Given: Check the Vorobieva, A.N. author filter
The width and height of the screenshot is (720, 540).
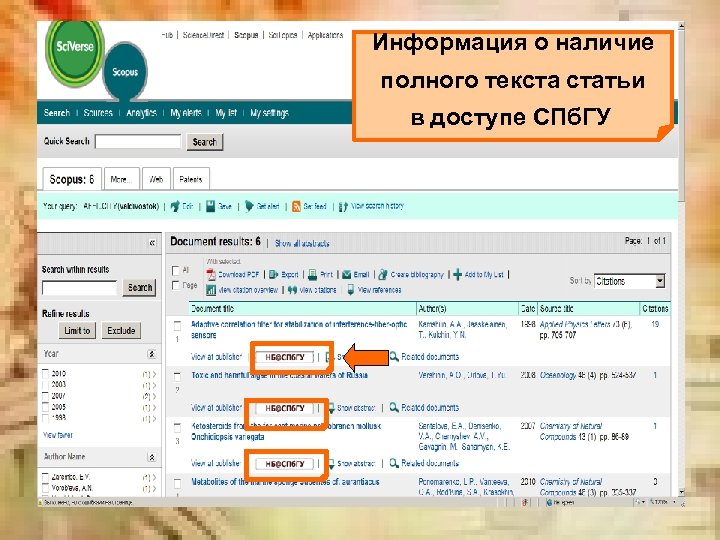Looking at the screenshot, I should (45, 488).
